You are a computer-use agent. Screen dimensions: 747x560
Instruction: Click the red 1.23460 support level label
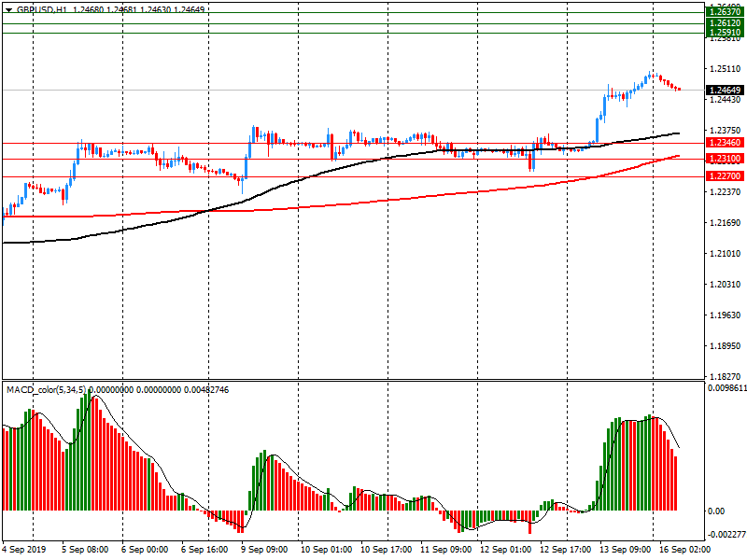[725, 143]
